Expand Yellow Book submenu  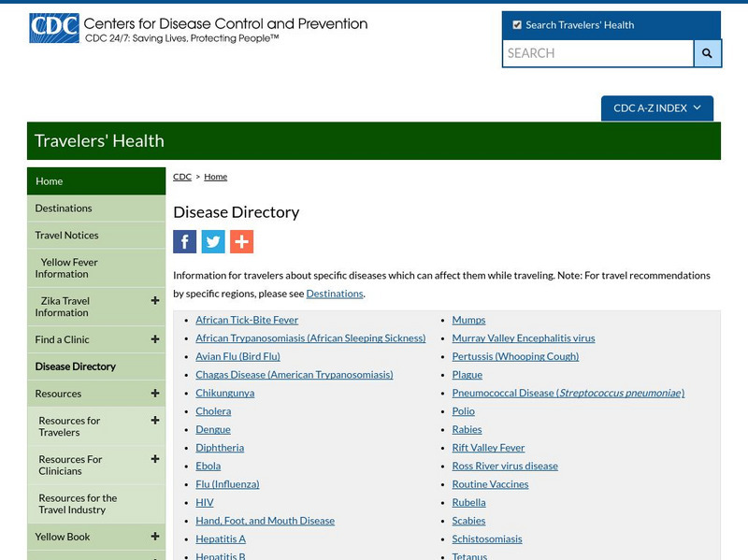(155, 536)
